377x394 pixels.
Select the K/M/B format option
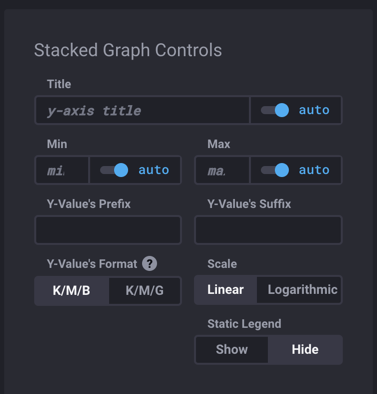pyautogui.click(x=72, y=290)
